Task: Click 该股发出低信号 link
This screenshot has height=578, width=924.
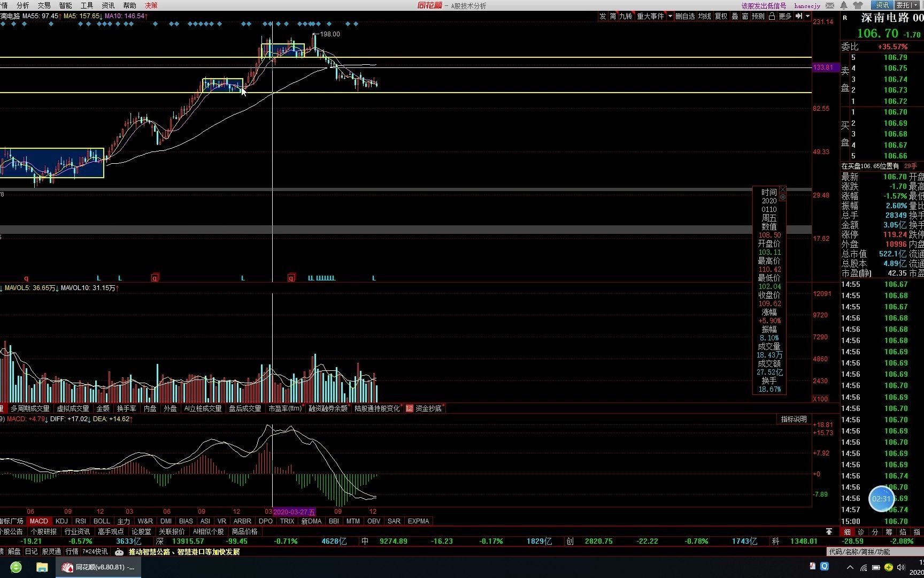Action: (764, 6)
